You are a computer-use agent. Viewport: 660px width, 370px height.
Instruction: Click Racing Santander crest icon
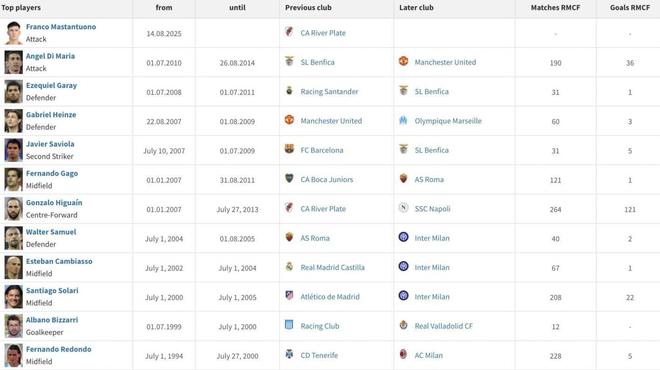point(289,91)
